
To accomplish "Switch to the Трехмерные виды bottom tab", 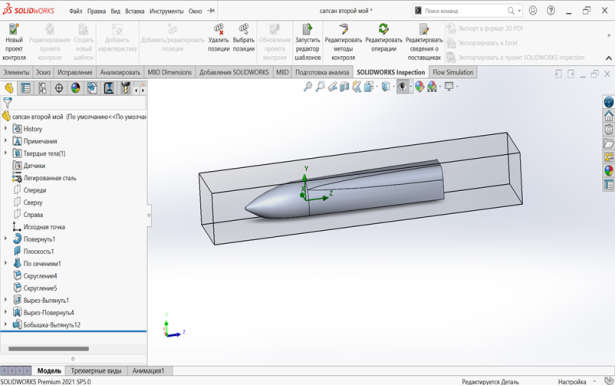I will [96, 370].
